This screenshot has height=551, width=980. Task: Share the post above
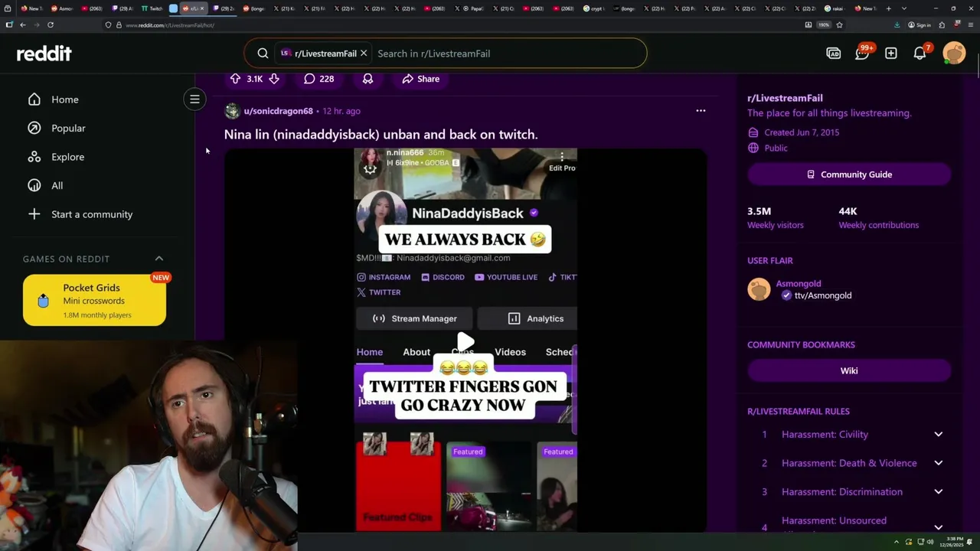420,79
